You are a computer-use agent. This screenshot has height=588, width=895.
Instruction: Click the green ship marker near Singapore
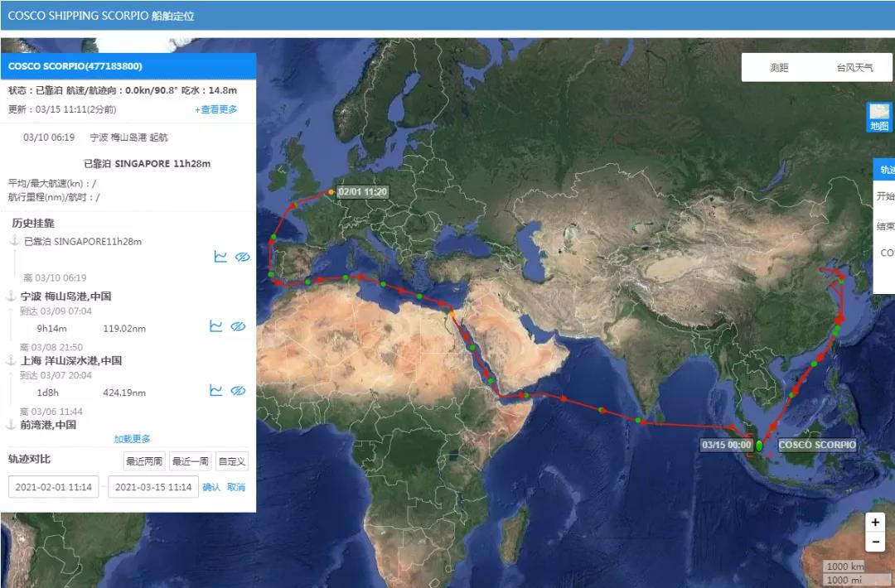click(x=759, y=446)
